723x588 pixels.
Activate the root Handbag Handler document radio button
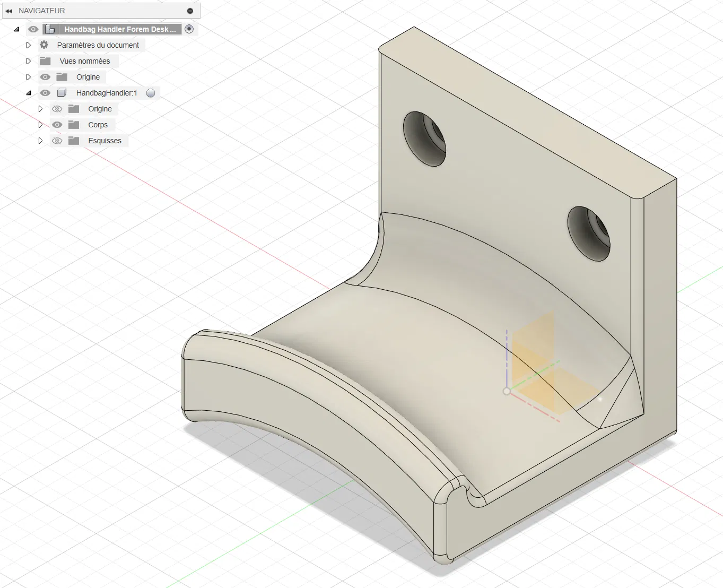coord(189,29)
